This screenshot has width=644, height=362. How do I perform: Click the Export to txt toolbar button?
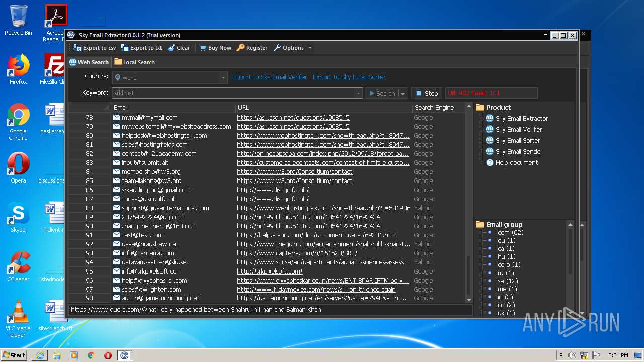click(141, 48)
